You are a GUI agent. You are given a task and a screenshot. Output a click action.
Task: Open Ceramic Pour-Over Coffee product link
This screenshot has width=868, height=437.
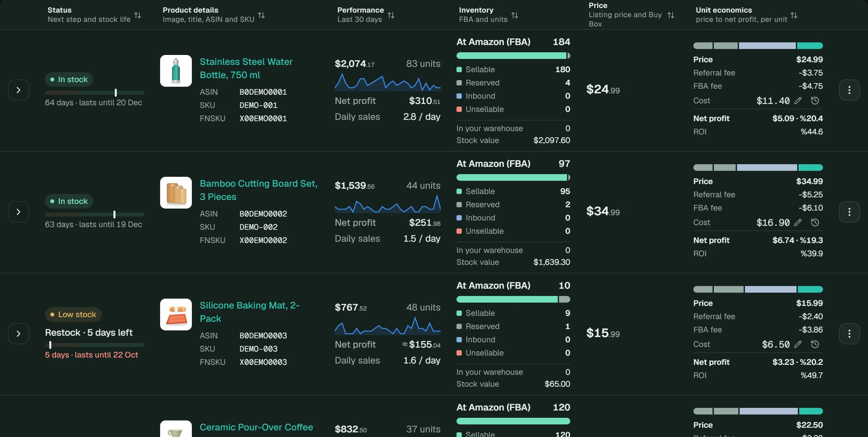click(x=256, y=427)
